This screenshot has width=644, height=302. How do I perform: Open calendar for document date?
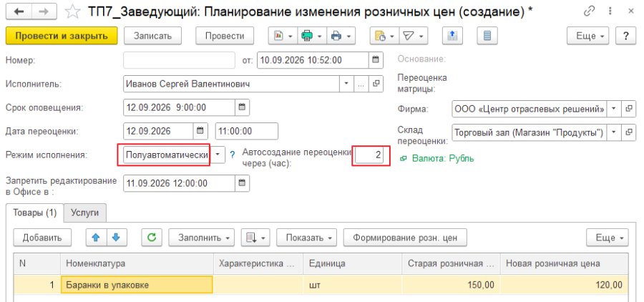376,60
